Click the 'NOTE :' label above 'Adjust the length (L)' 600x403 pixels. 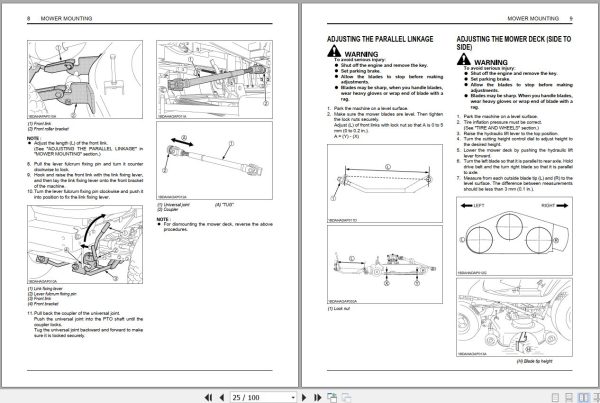(34, 138)
